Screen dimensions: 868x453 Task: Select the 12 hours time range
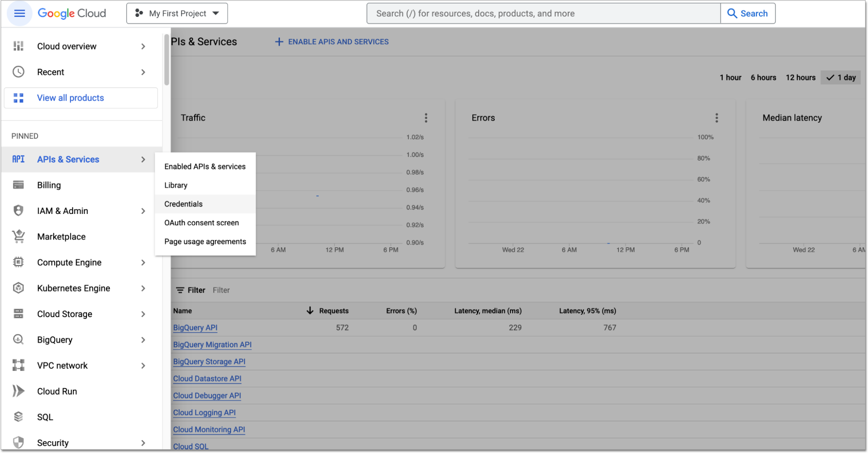coord(800,77)
